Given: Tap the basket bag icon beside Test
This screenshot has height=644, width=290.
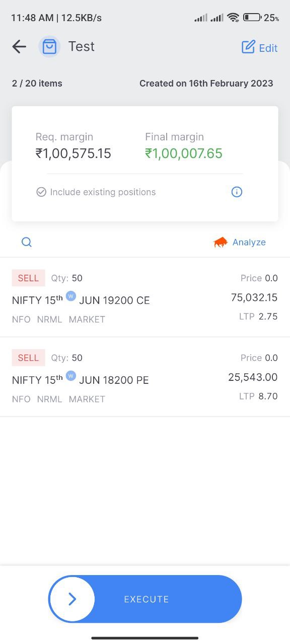Looking at the screenshot, I should coord(49,47).
